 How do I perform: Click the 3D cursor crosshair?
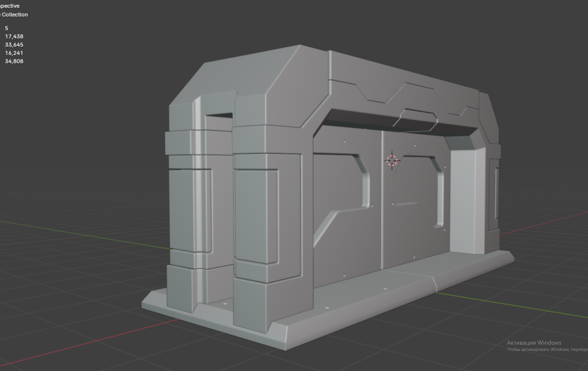click(x=392, y=161)
